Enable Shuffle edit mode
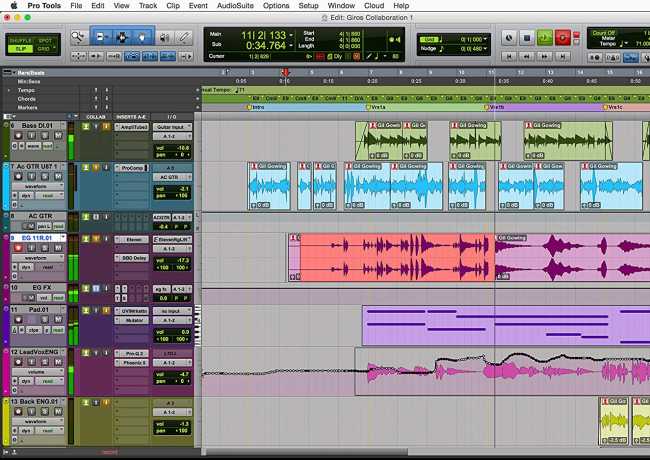 pyautogui.click(x=20, y=39)
